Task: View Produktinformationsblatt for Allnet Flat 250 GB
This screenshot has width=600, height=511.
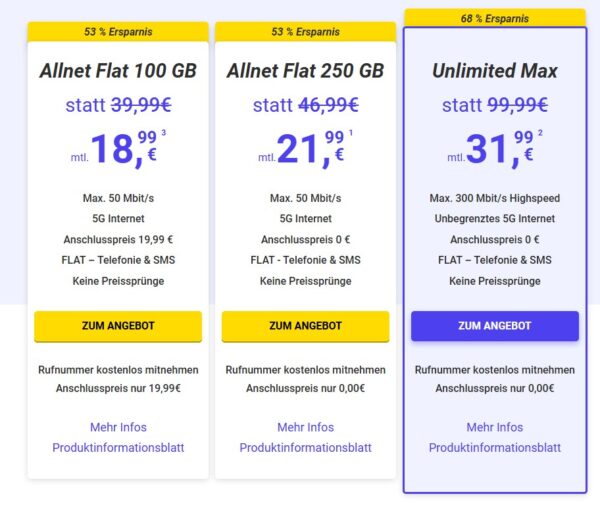Action: [x=305, y=448]
